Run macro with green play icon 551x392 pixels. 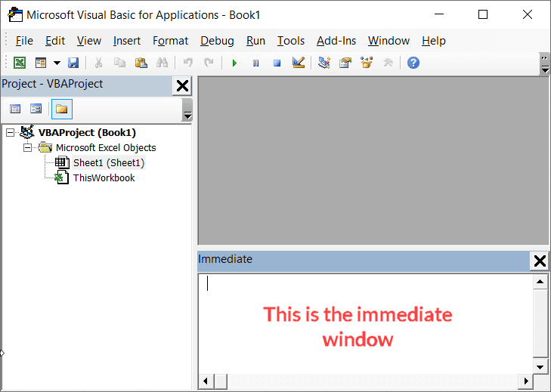[234, 63]
